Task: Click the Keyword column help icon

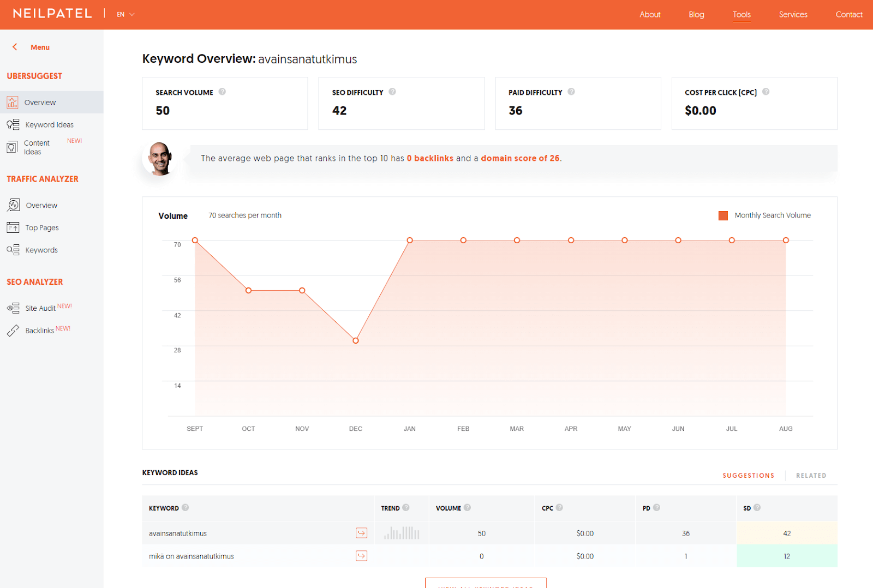Action: pyautogui.click(x=186, y=507)
